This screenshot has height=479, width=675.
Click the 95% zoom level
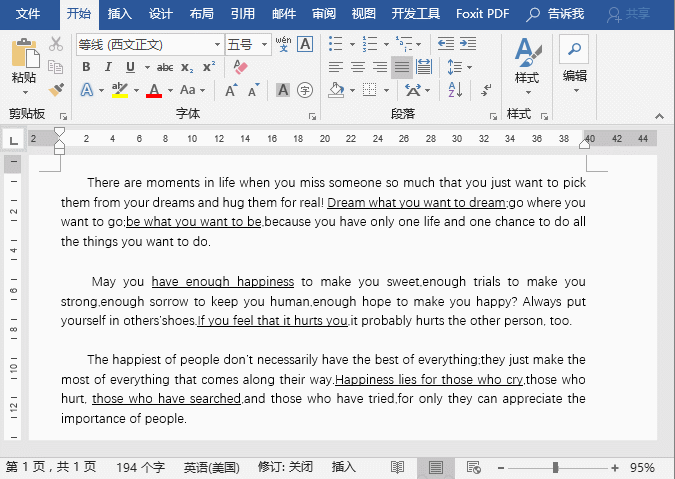click(x=642, y=467)
